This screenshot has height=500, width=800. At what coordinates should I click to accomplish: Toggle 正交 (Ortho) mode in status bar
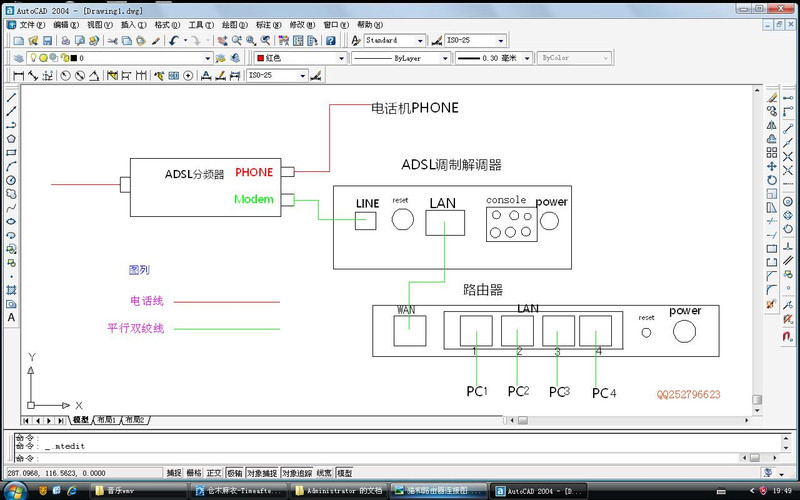click(x=213, y=472)
